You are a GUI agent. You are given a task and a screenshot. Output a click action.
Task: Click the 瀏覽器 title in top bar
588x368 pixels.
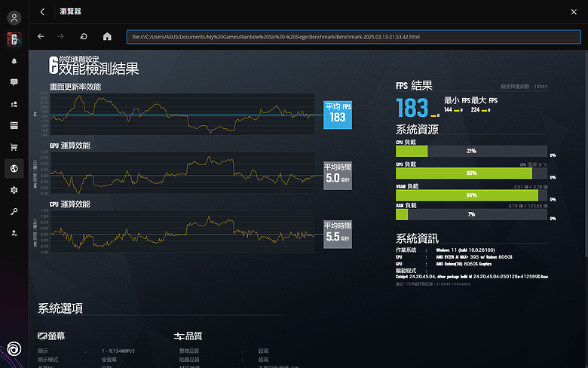(x=70, y=11)
